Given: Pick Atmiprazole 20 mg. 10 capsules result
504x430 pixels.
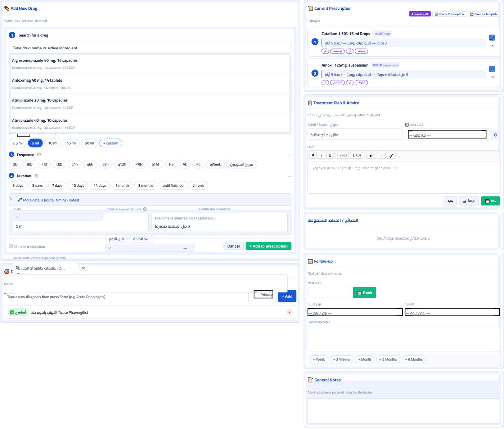Looking at the screenshot, I should tap(150, 104).
